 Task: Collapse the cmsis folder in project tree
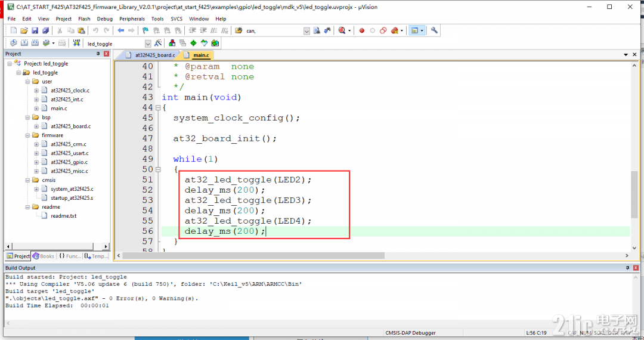click(x=27, y=180)
